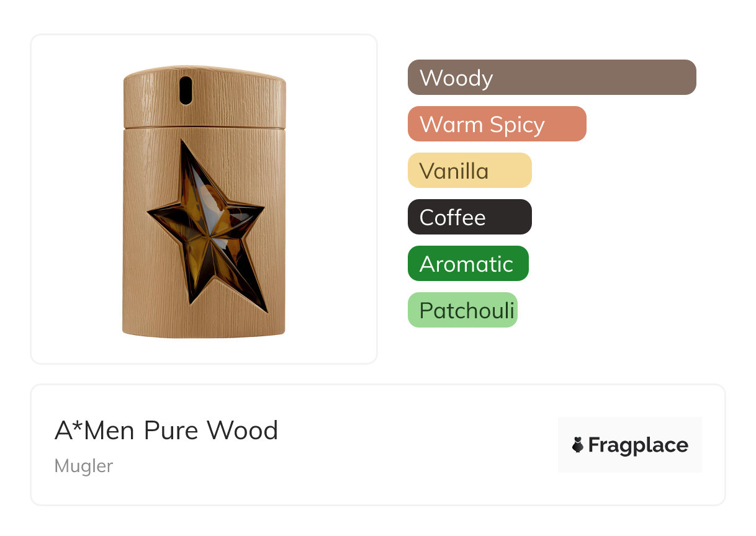Screen dimensions: 756x536
Task: Choose the Patchouli accord tag
Action: click(x=462, y=310)
